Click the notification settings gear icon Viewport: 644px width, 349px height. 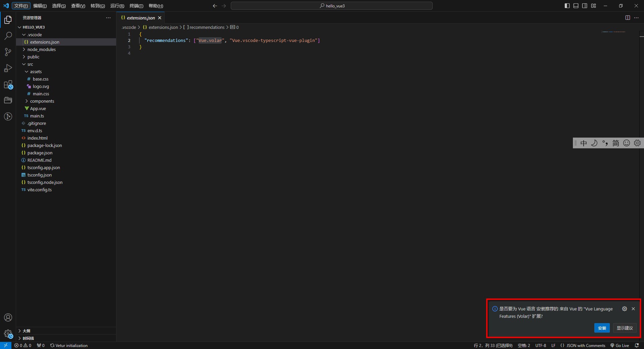pyautogui.click(x=624, y=309)
